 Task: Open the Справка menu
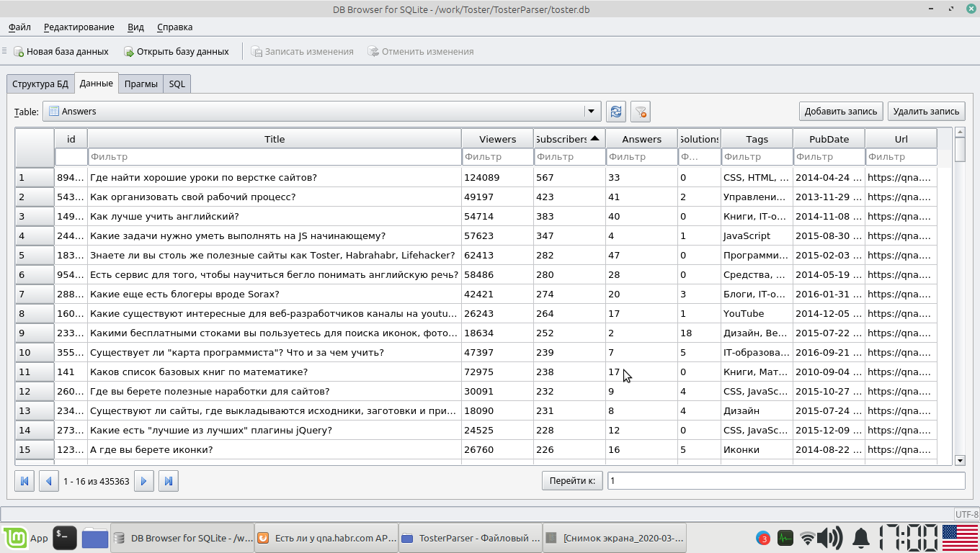pos(174,27)
